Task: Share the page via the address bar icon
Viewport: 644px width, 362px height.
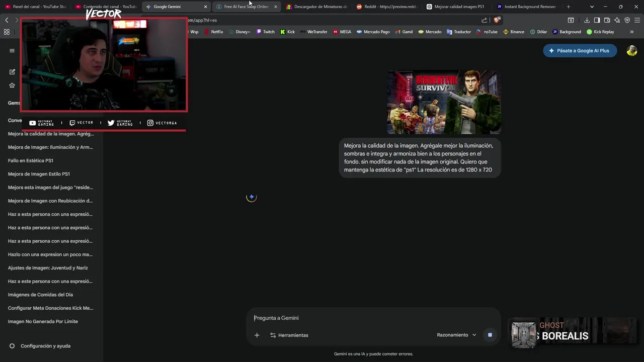Action: pos(484,20)
